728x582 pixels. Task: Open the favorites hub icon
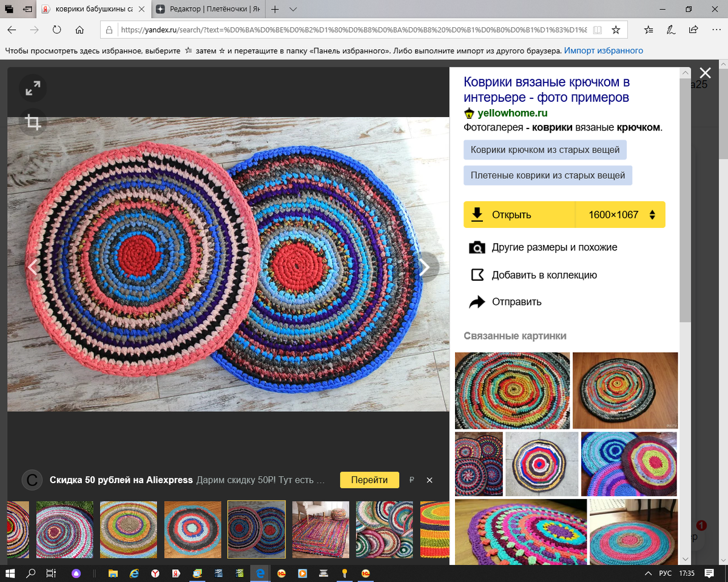(649, 30)
